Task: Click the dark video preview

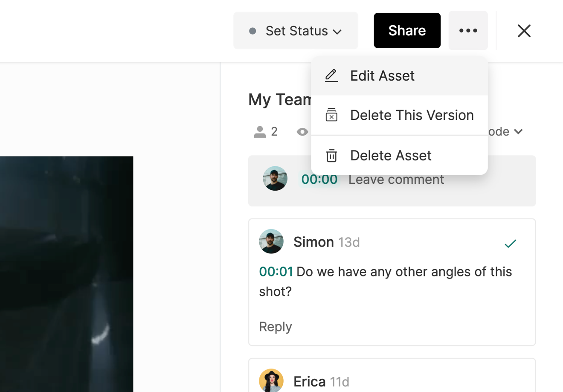Action: (67, 273)
